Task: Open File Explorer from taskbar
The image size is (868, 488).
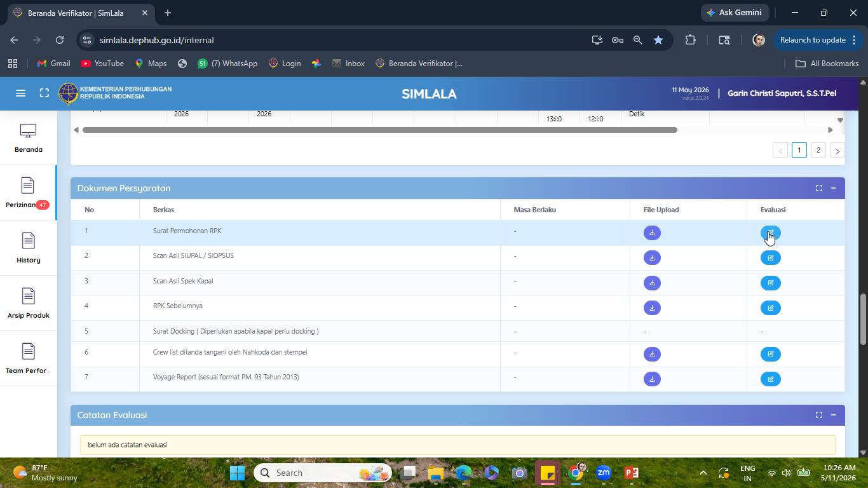Action: [435, 473]
